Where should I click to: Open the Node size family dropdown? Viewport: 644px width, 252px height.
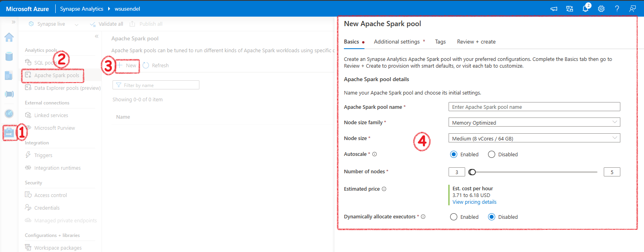[x=534, y=122]
